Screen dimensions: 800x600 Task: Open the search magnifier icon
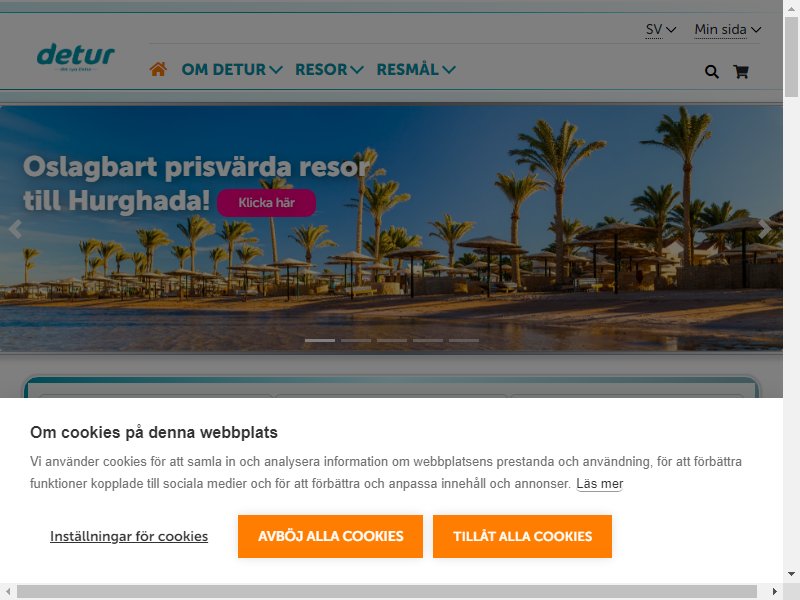click(x=712, y=72)
